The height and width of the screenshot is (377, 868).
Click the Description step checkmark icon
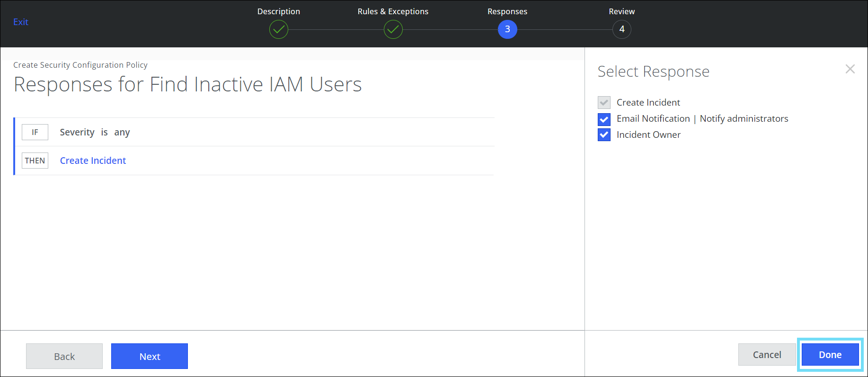(x=279, y=29)
